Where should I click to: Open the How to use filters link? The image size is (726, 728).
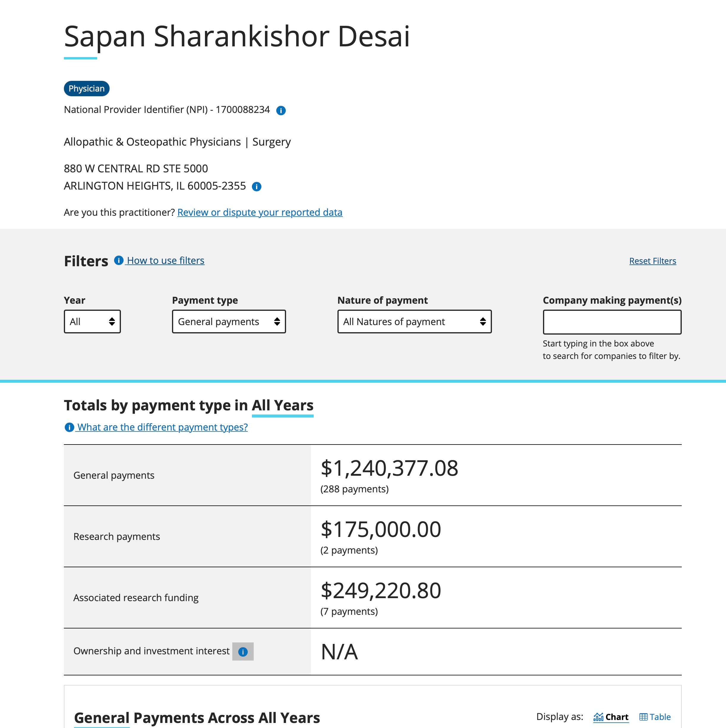click(x=166, y=260)
